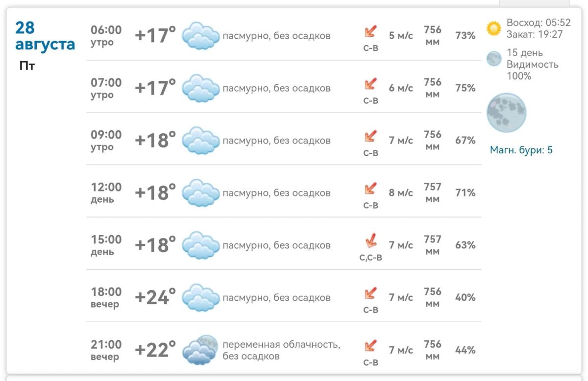Click the С,С-В wind direction label

371,258
